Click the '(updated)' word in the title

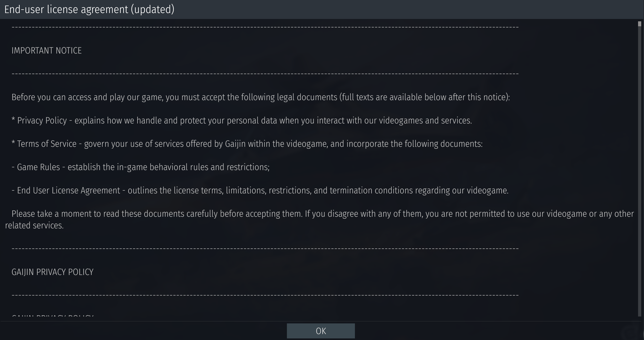tap(152, 9)
